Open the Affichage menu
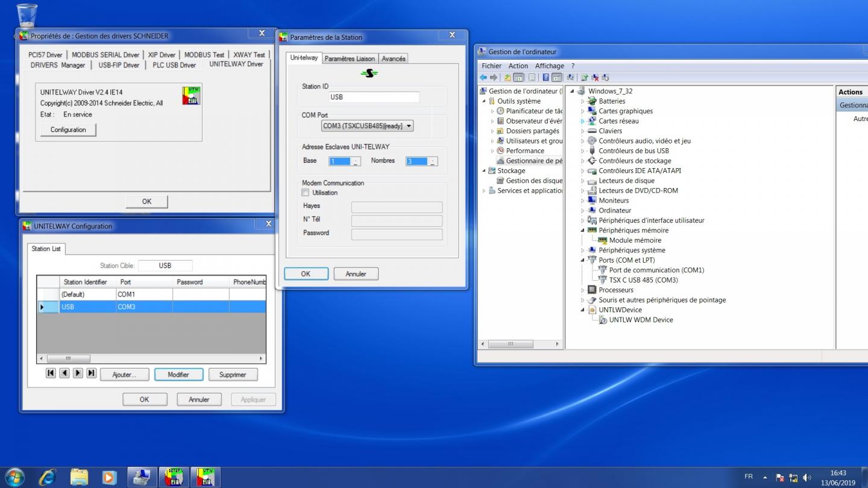868x488 pixels. pos(549,66)
